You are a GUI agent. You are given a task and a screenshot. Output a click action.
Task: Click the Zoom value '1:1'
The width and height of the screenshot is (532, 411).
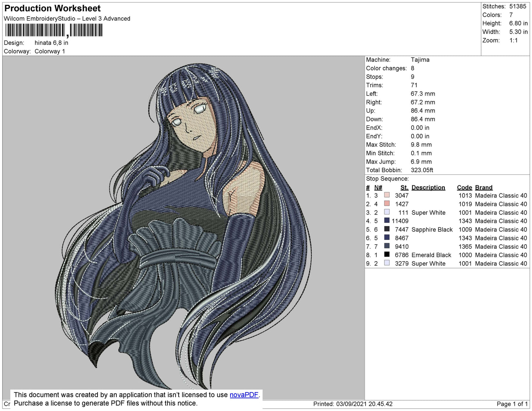click(514, 40)
